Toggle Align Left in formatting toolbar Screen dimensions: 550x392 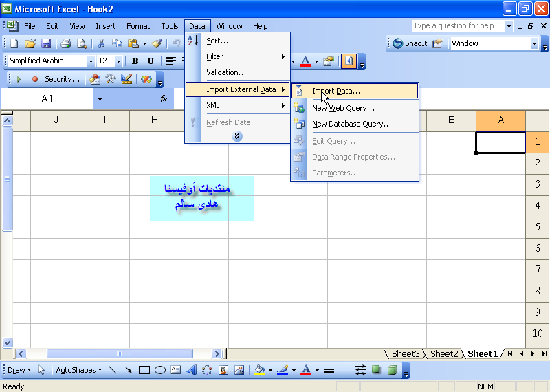click(170, 61)
